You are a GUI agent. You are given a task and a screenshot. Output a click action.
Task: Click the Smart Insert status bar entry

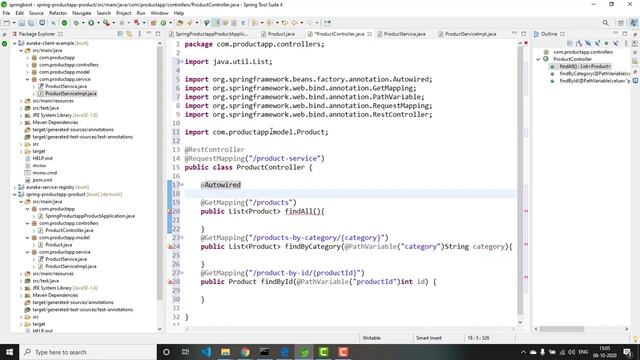429,338
